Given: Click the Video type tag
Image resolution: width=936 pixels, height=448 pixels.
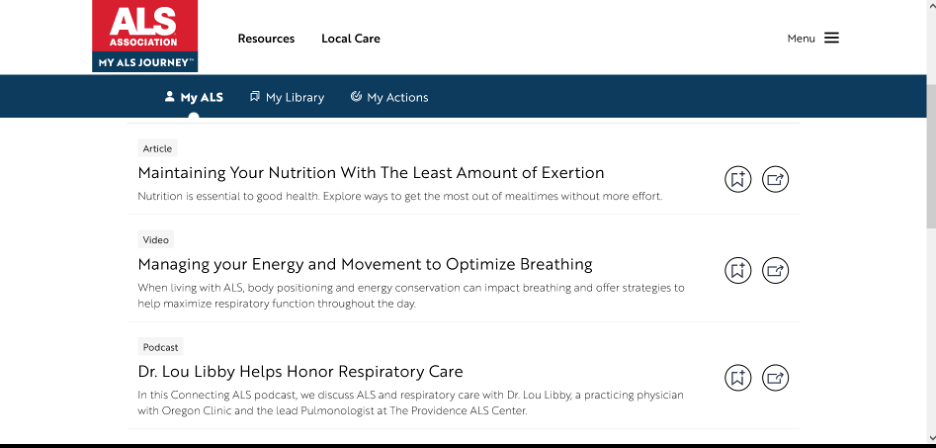Looking at the screenshot, I should click(x=156, y=240).
